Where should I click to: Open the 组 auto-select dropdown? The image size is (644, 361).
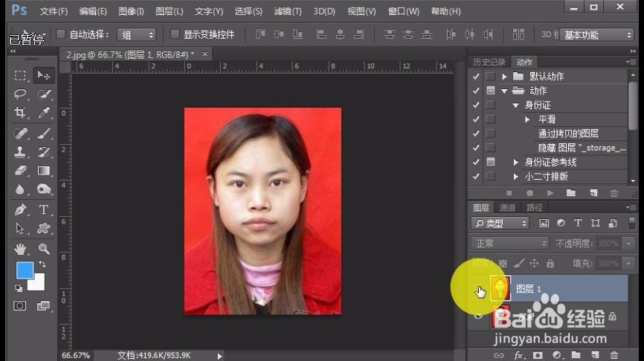(x=136, y=35)
